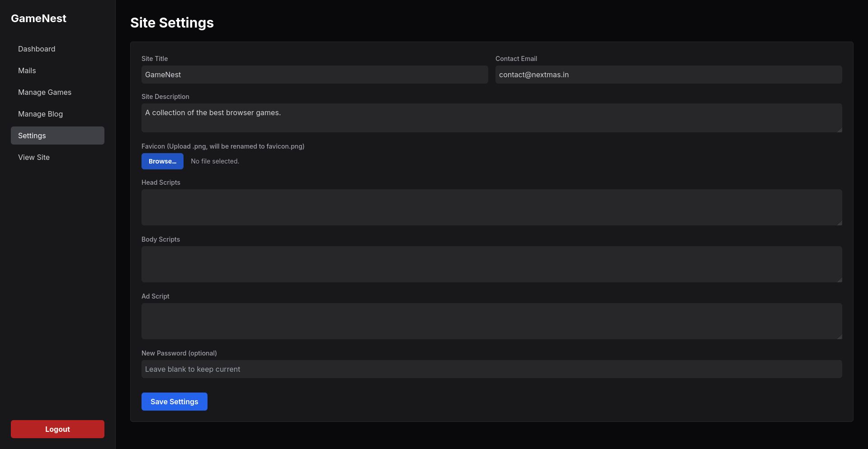Save the settings with Save Settings
The height and width of the screenshot is (449, 868).
pos(175,402)
